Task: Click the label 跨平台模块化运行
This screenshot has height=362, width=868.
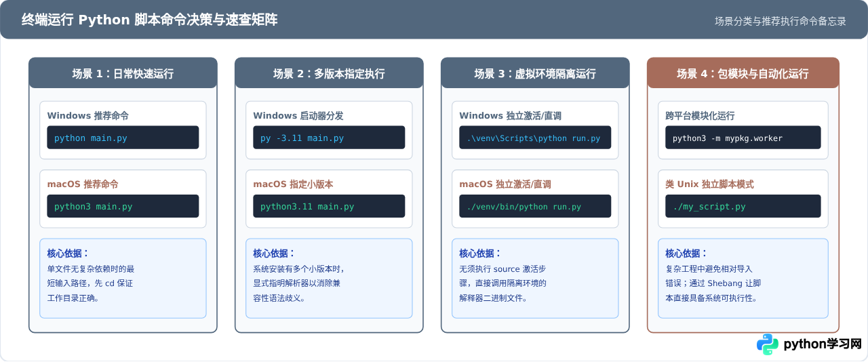Action: coord(700,116)
